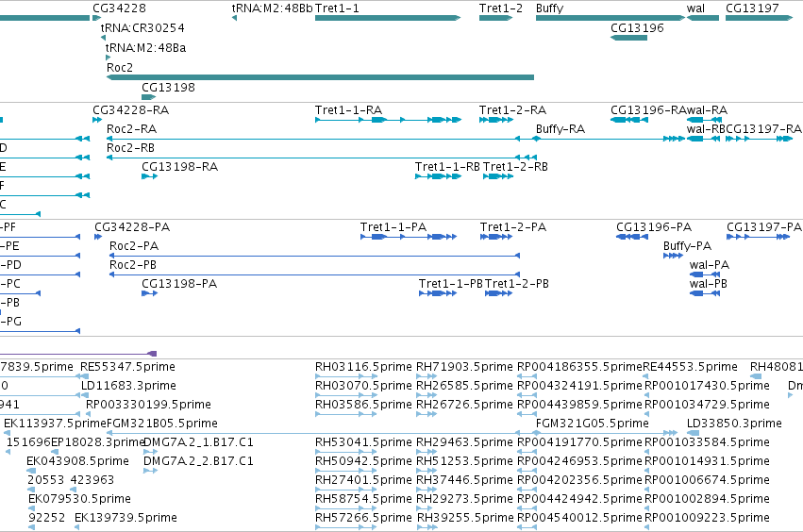Open the CG13198-RA transcript label
The width and height of the screenshot is (803, 532).
coord(179,167)
